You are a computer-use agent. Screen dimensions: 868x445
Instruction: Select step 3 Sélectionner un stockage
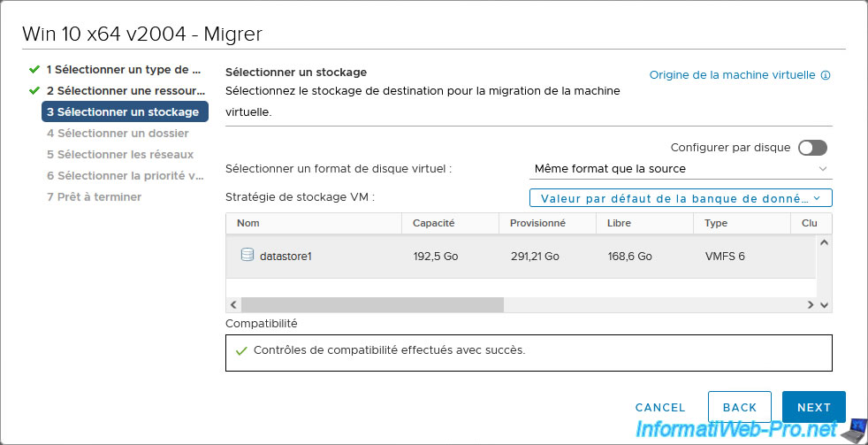tap(125, 112)
